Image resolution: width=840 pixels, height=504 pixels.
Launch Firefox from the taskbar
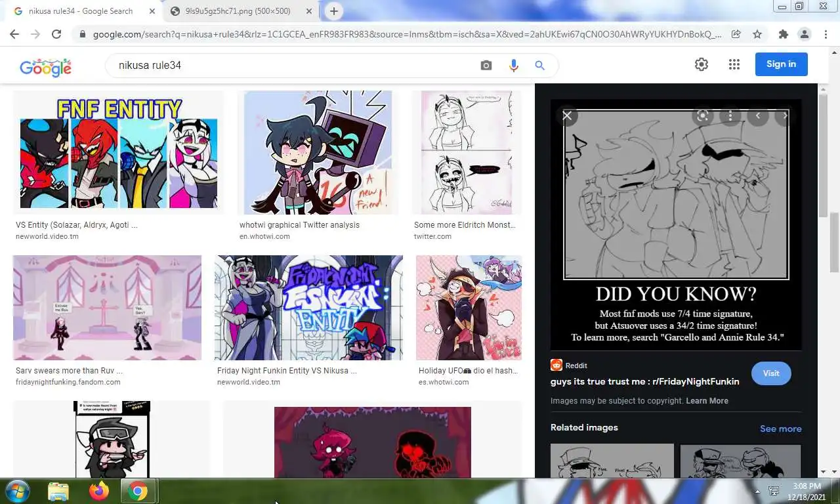coord(99,491)
